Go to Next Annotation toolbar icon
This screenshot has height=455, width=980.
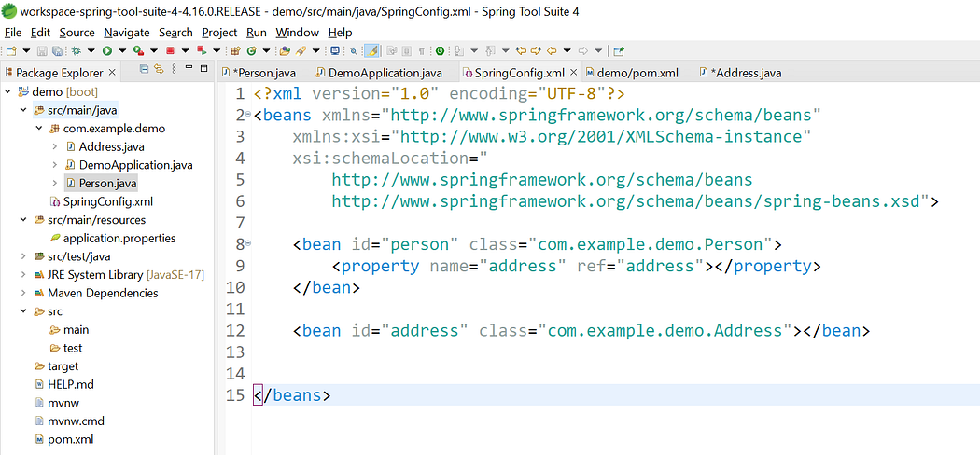pyautogui.click(x=459, y=50)
